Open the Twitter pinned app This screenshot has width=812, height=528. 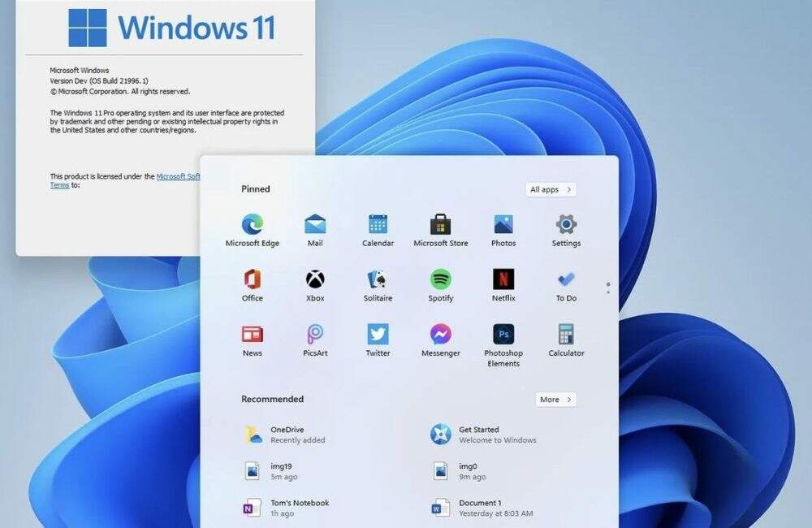(378, 335)
